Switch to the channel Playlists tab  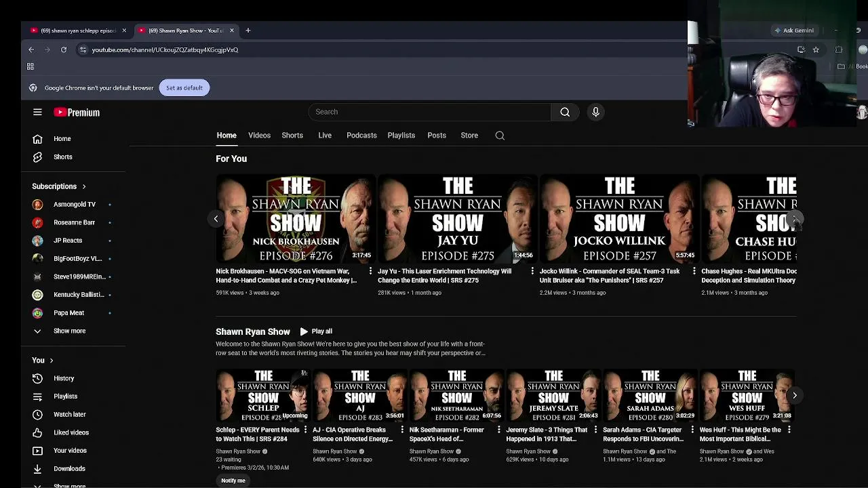coord(401,136)
